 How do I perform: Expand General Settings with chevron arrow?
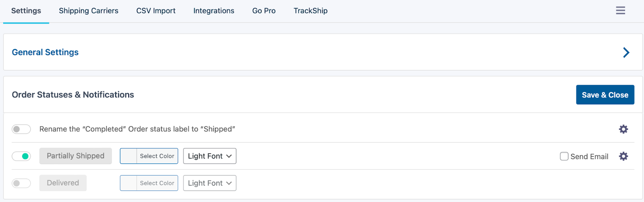click(x=626, y=53)
